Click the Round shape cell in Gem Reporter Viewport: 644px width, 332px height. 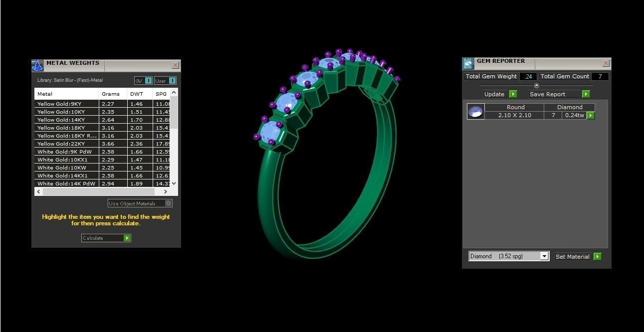coord(515,107)
